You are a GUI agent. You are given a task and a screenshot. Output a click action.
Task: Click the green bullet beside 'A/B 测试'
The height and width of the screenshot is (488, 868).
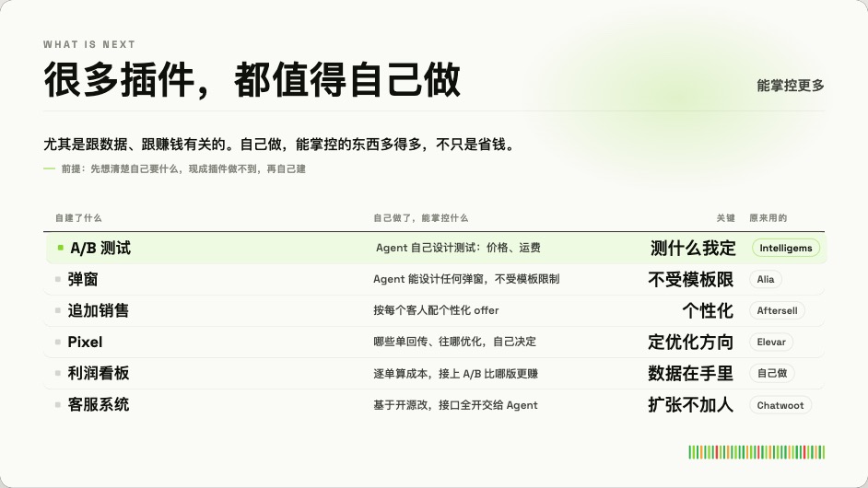click(x=60, y=248)
